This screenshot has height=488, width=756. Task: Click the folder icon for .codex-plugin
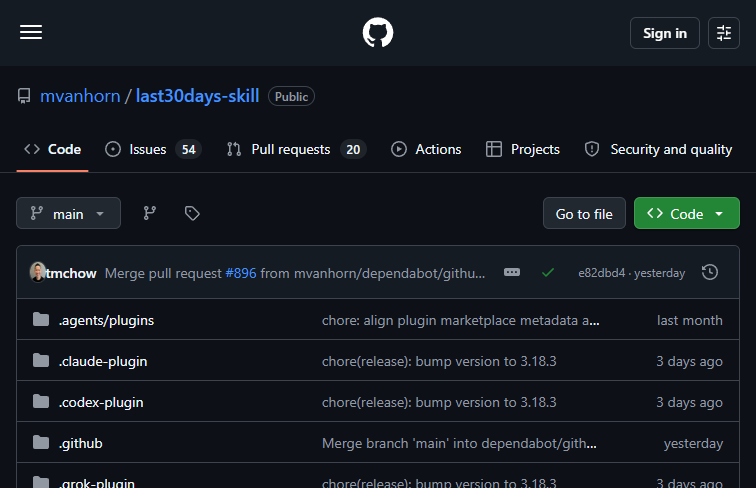[x=41, y=401]
